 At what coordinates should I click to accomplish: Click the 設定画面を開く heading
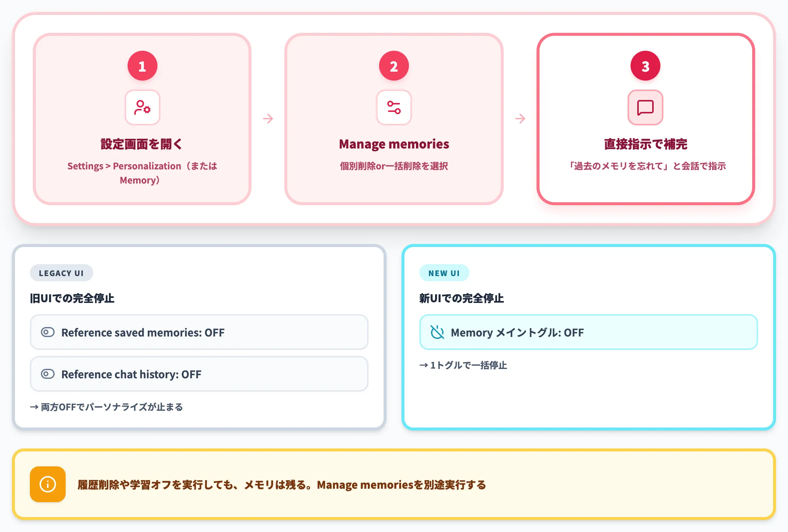click(x=142, y=144)
